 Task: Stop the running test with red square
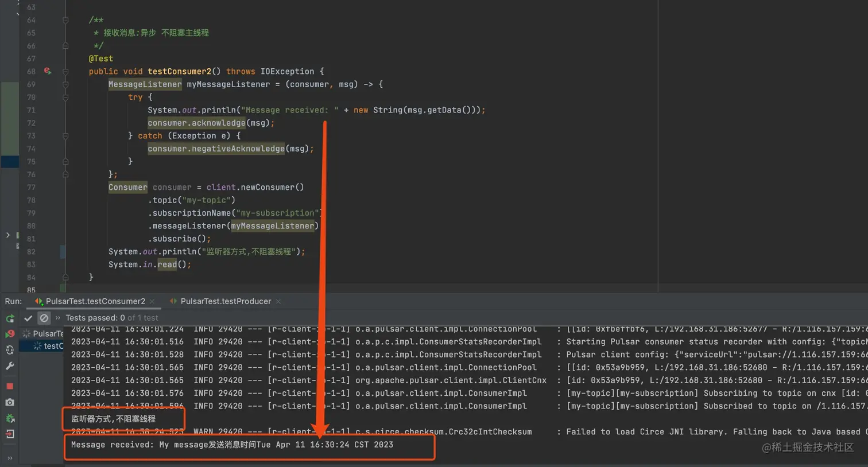10,386
